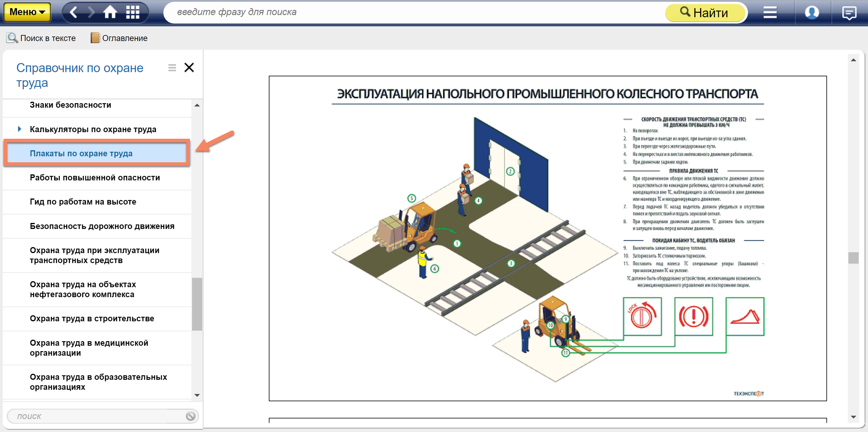The height and width of the screenshot is (432, 868).
Task: Expand Калькуляторы по охране труда arrow
Action: click(20, 129)
